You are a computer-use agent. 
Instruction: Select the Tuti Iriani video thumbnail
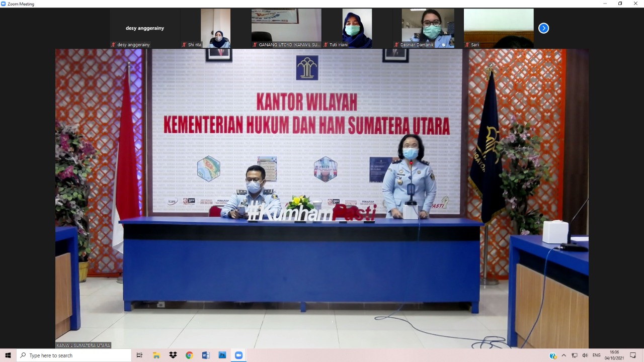(357, 28)
